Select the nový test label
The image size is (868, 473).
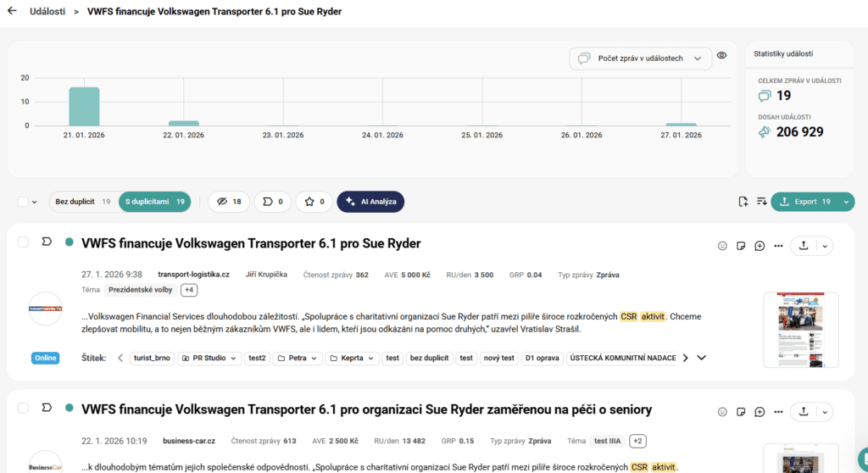coord(498,358)
